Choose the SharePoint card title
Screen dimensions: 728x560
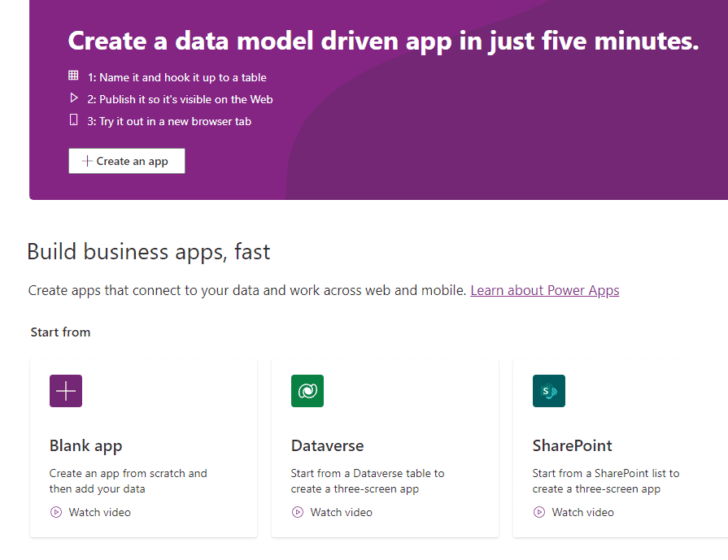(572, 446)
